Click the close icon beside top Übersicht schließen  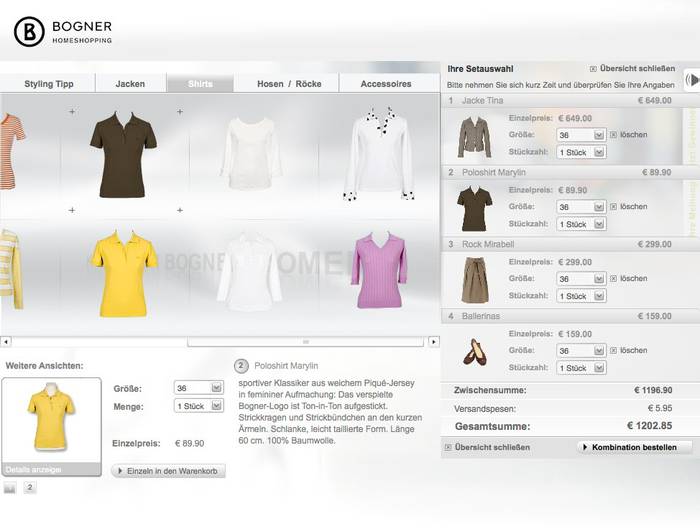pos(593,69)
